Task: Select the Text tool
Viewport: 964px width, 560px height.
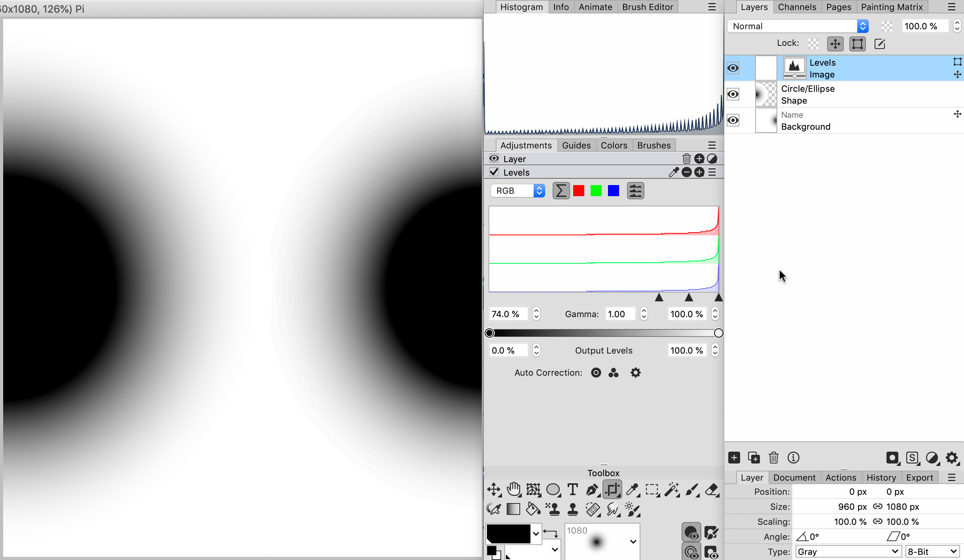Action: coord(572,490)
